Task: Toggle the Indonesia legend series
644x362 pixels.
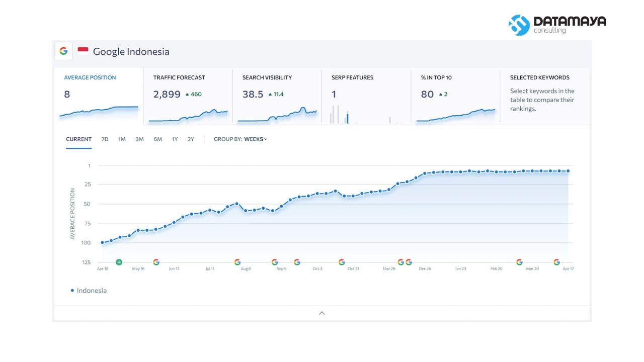Action: pos(89,291)
